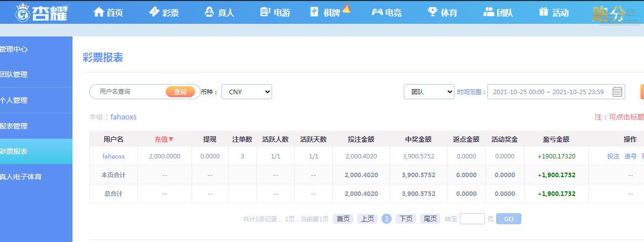The image size is (644, 242).
Task: Open 彩票 ticket icon in navbar
Action: pyautogui.click(x=154, y=12)
